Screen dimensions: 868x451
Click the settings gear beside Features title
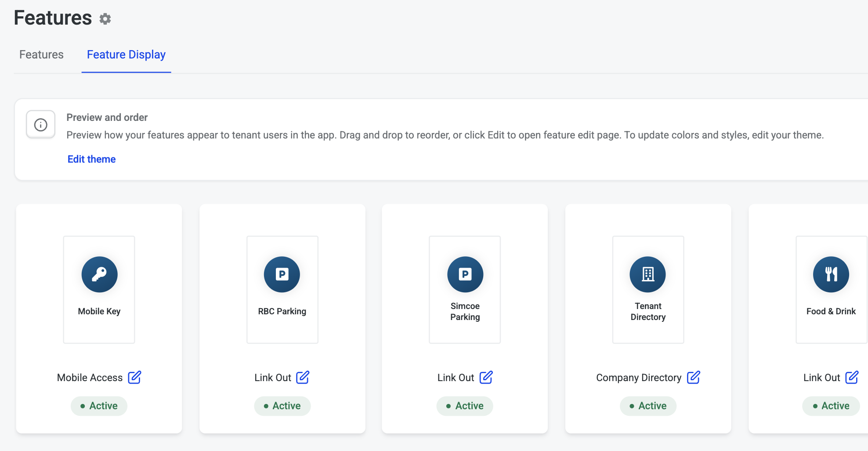coord(105,19)
